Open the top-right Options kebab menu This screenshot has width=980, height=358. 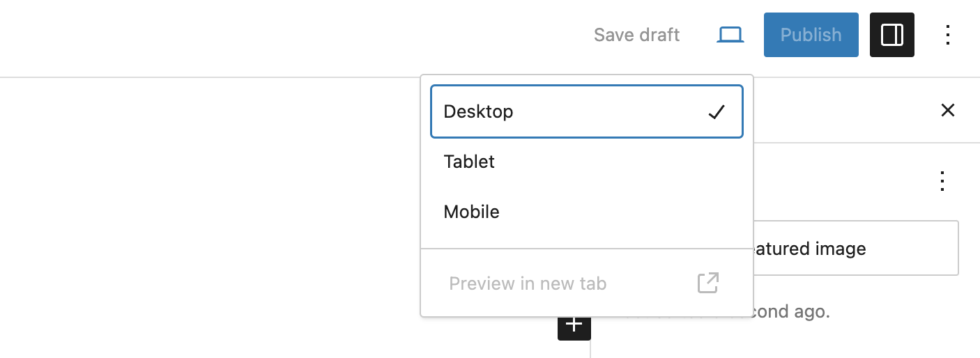947,35
